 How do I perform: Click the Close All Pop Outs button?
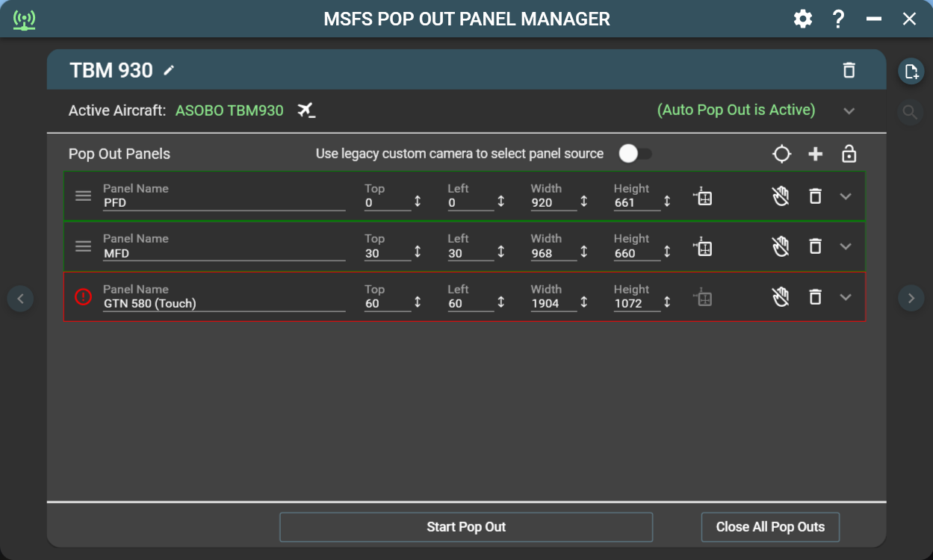pos(770,527)
